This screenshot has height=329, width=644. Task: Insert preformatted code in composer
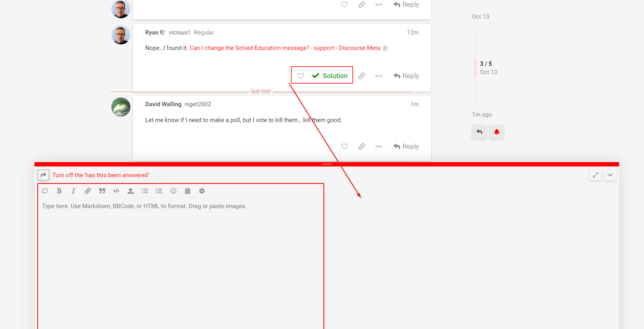click(x=116, y=191)
